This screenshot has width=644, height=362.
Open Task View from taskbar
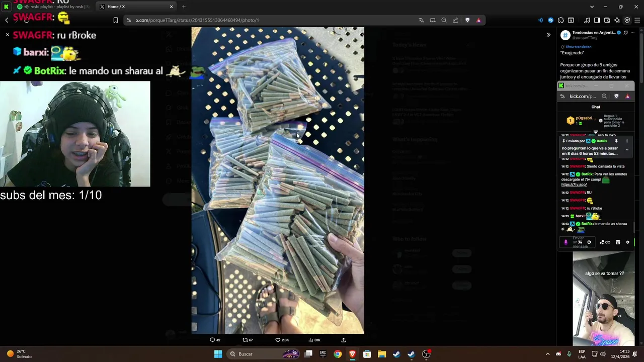(x=308, y=354)
